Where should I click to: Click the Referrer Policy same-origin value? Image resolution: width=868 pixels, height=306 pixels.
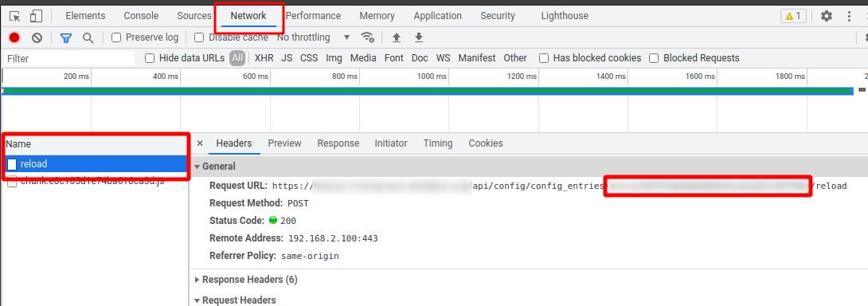[x=310, y=256]
